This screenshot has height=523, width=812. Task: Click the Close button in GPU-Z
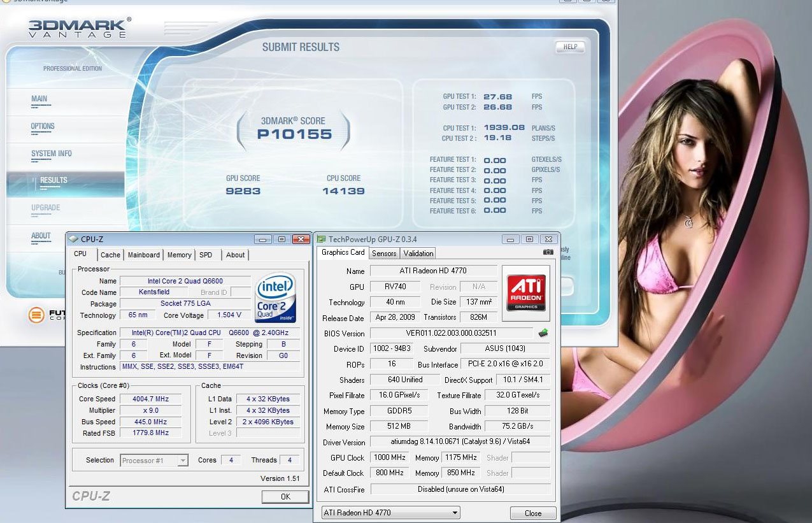pos(533,513)
